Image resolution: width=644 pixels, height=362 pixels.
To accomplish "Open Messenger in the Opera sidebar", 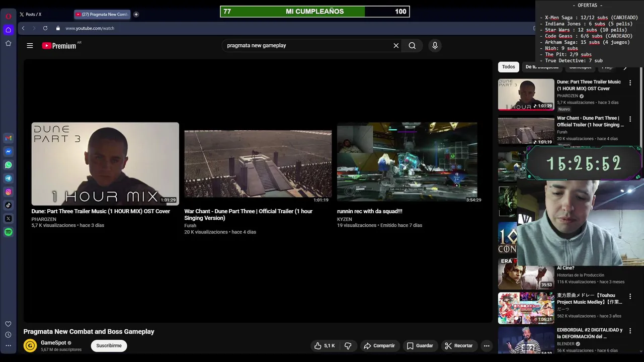I will [x=9, y=151].
